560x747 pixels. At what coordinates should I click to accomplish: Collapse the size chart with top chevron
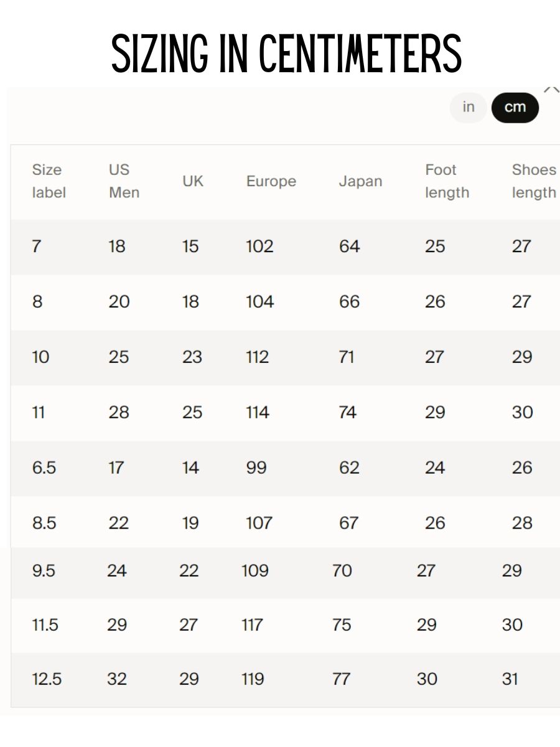pyautogui.click(x=551, y=90)
